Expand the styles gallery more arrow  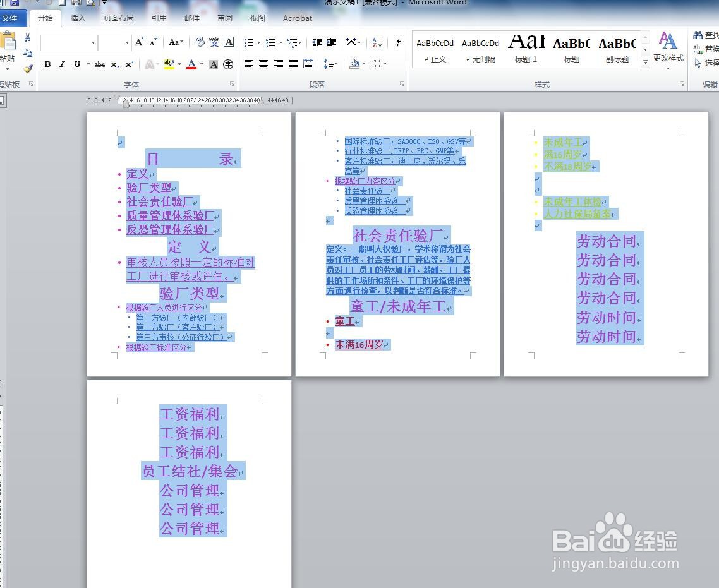pos(645,62)
